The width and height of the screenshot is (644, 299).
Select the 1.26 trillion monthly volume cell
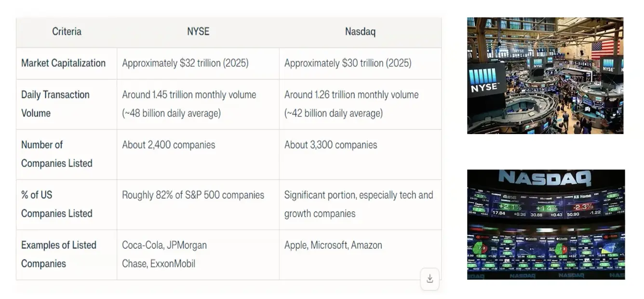tap(351, 104)
